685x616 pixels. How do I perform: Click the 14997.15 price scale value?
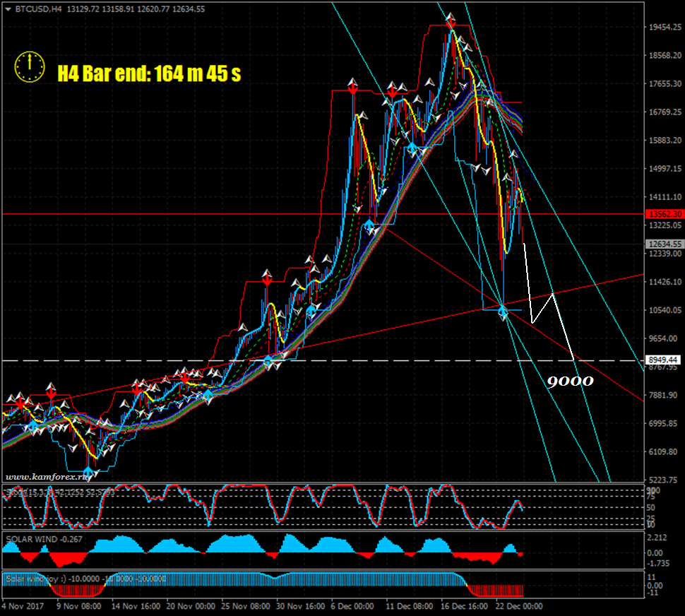point(665,169)
